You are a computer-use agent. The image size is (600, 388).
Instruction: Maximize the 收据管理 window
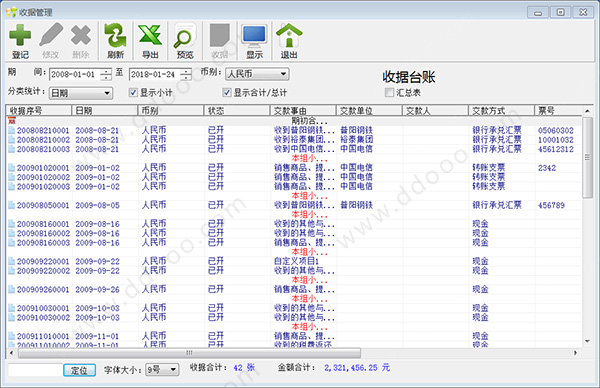coord(561,12)
